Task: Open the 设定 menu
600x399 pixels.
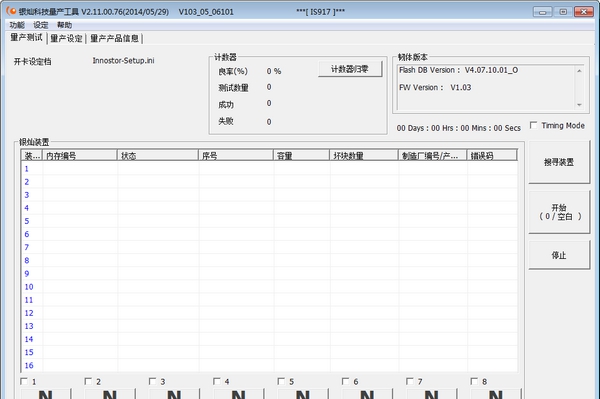Action: (x=41, y=25)
